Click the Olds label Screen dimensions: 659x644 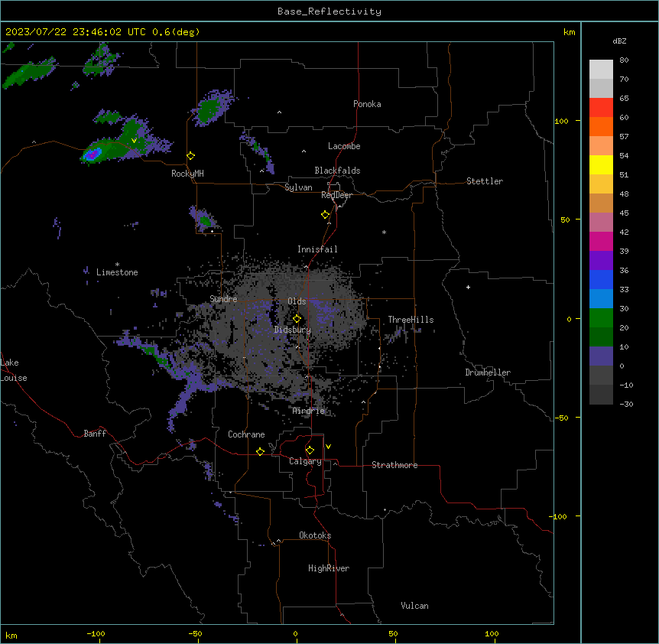(x=297, y=301)
